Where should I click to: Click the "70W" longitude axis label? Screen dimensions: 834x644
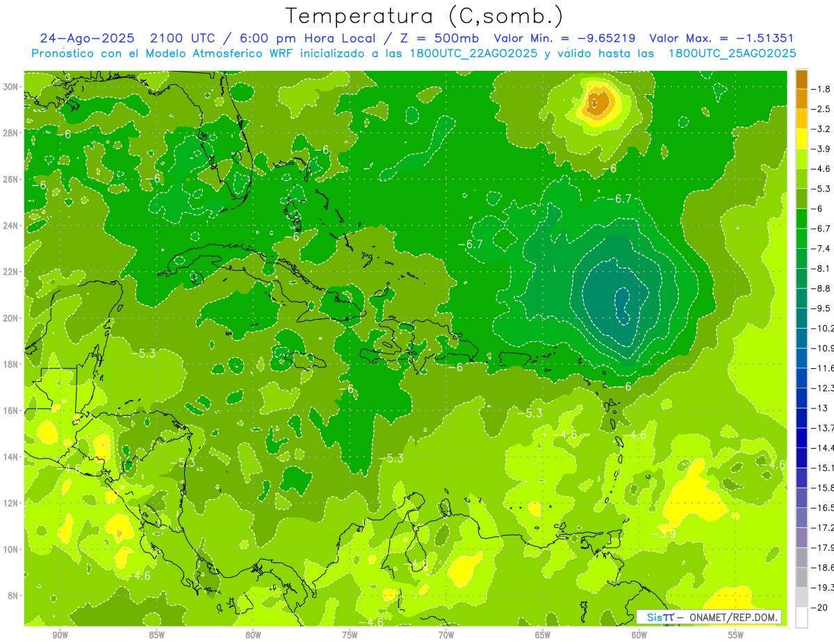point(446,635)
